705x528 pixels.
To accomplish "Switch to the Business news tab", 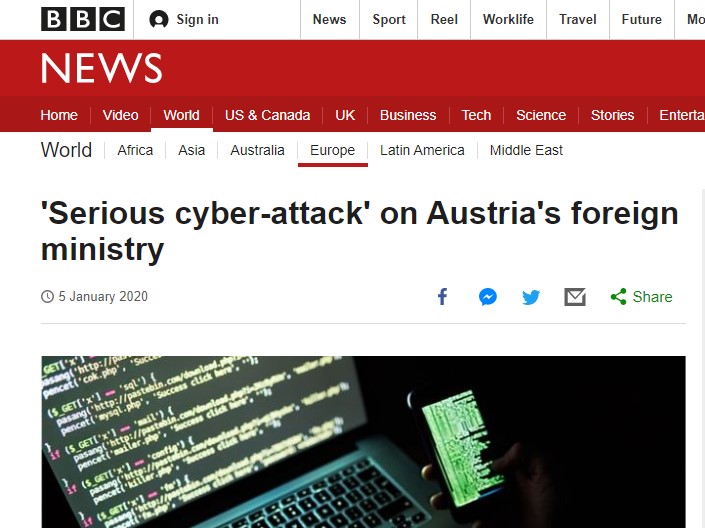I will click(408, 115).
